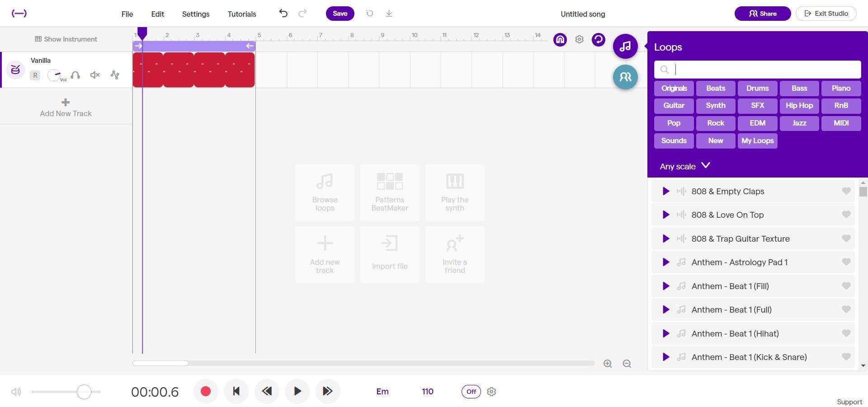This screenshot has height=407, width=868.
Task: Zoom in on the timeline
Action: pyautogui.click(x=608, y=364)
